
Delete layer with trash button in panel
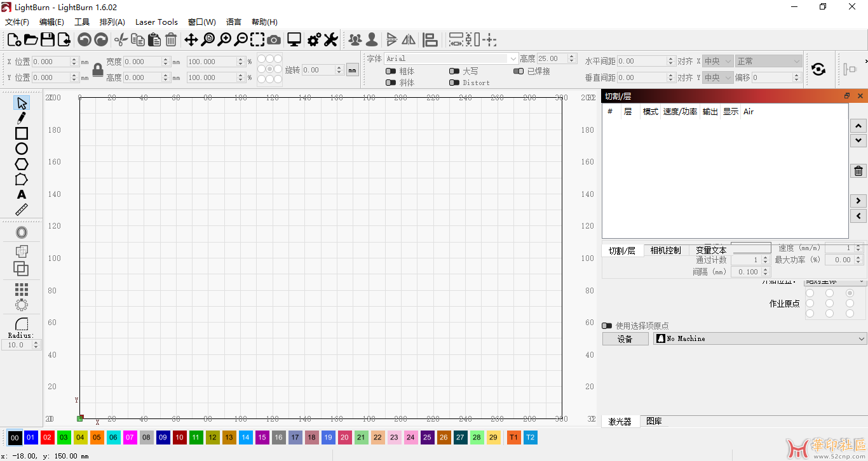coord(858,171)
